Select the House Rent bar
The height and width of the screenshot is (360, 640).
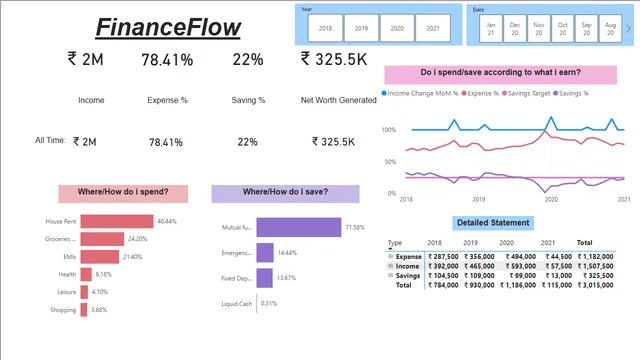point(117,221)
